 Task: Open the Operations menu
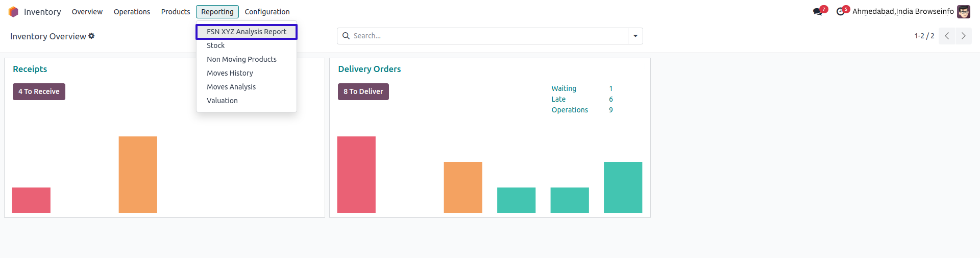[x=132, y=12]
